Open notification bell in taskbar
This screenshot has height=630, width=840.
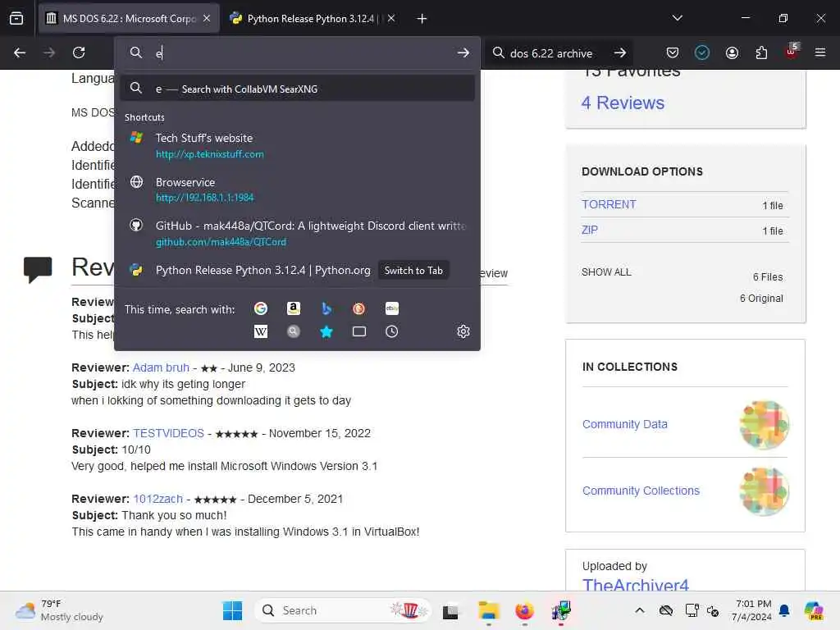784,610
